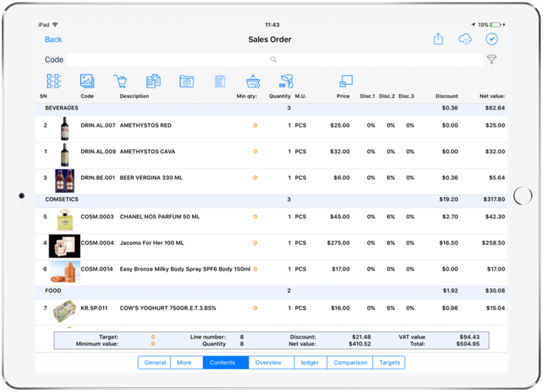This screenshot has height=392, width=543.
Task: Tap Jacomo For Her 100 ML description
Action: point(152,243)
